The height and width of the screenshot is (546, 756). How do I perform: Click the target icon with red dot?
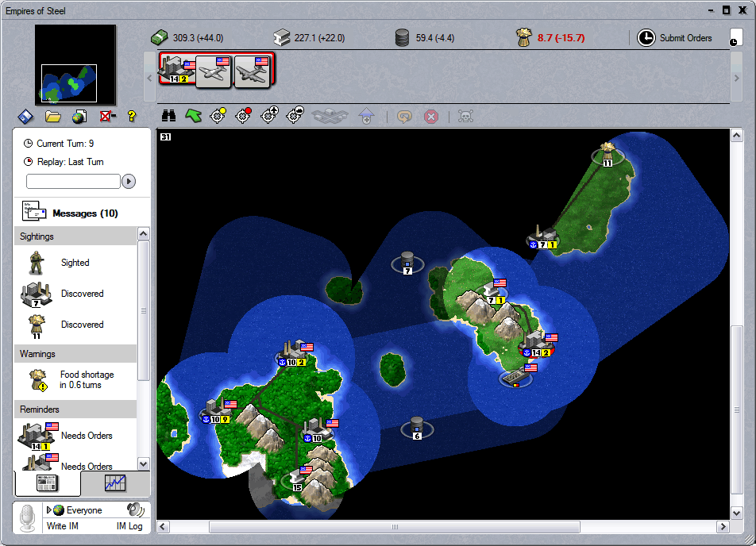click(243, 116)
